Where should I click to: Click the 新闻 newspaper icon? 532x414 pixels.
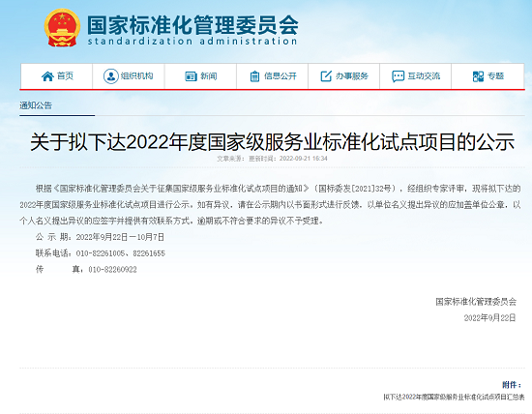pyautogui.click(x=191, y=76)
